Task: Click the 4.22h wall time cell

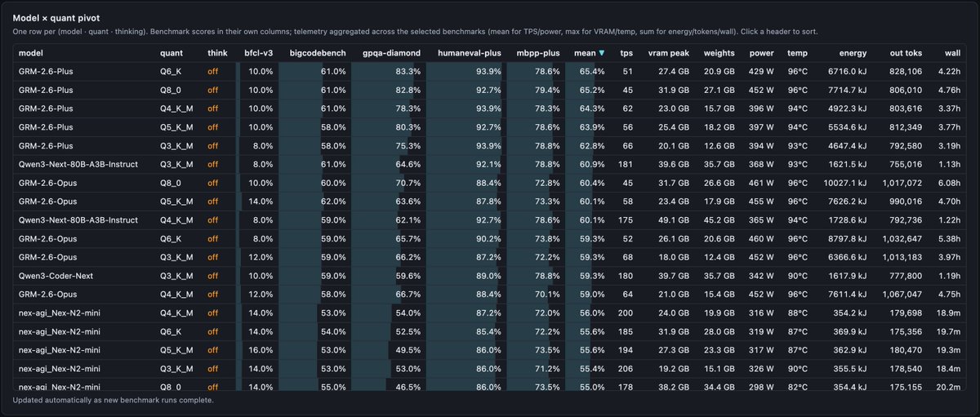Action: tap(949, 72)
